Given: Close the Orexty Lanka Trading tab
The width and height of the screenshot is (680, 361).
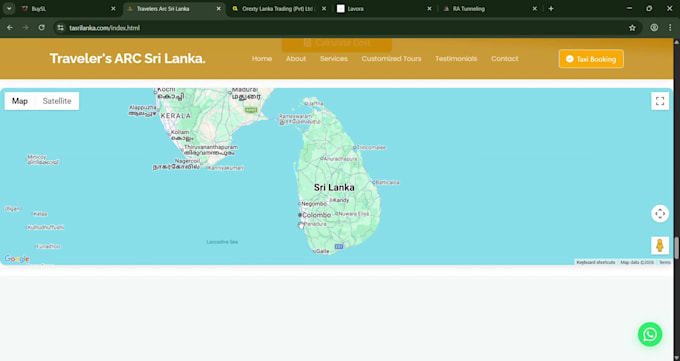Looking at the screenshot, I should 324,9.
